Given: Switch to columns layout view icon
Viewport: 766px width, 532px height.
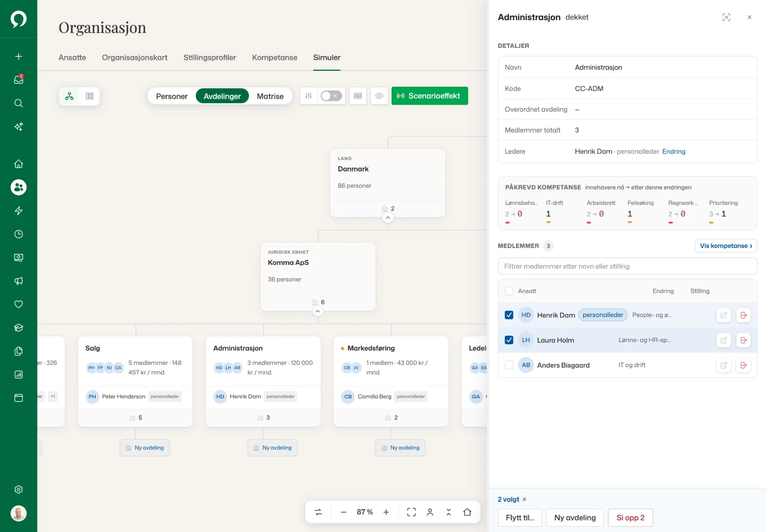Looking at the screenshot, I should 90,96.
